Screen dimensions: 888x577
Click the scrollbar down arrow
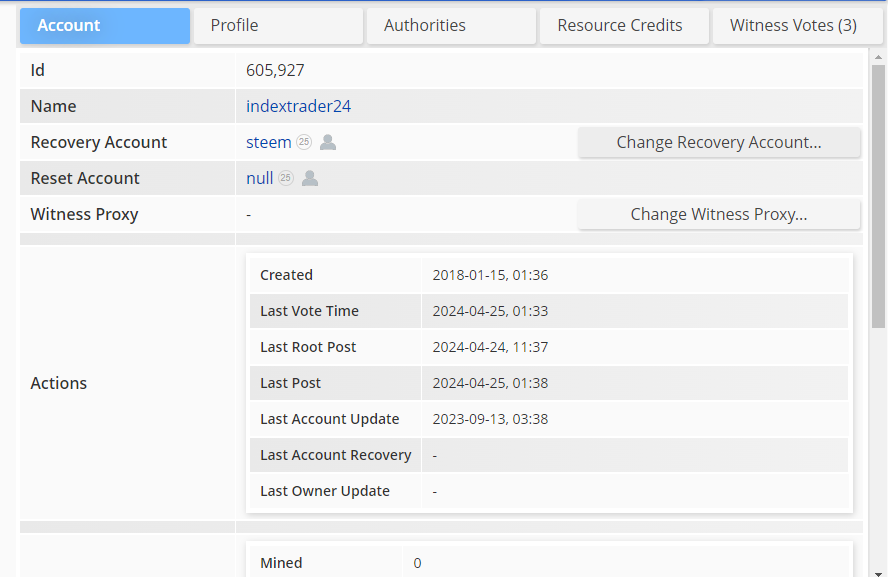[x=878, y=572]
